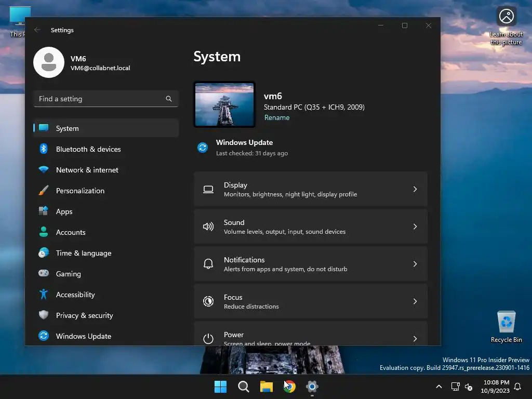Image resolution: width=532 pixels, height=399 pixels.
Task: Click the Notifications bell icon in settings
Action: click(x=208, y=264)
